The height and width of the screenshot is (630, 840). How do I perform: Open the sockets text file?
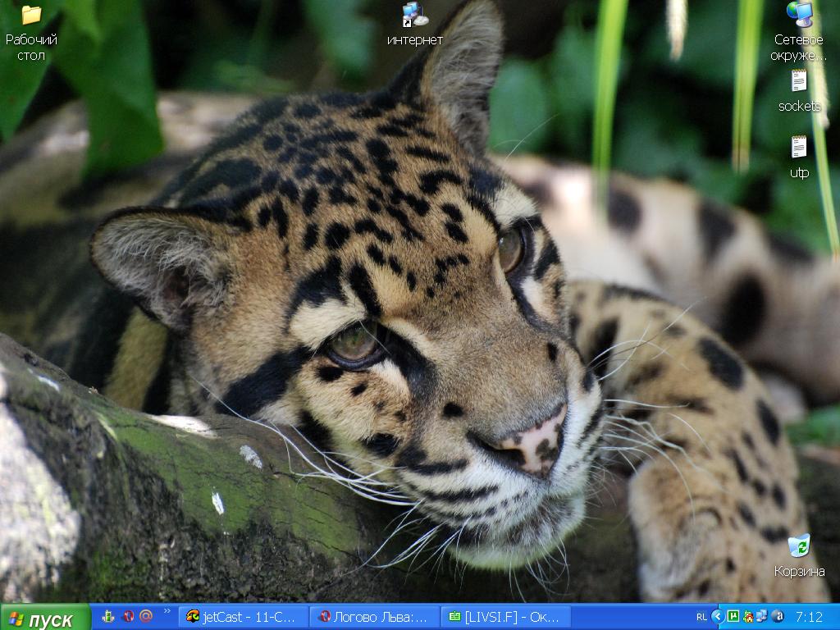click(798, 81)
